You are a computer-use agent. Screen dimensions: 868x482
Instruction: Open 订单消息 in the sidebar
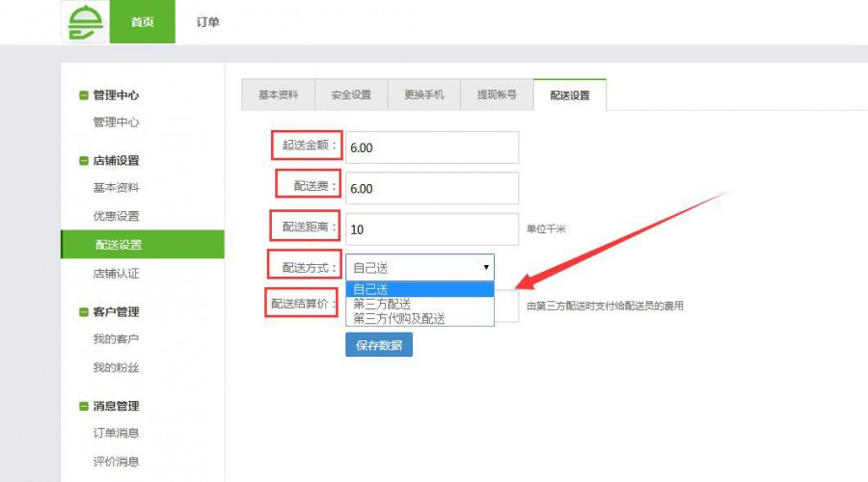(116, 433)
